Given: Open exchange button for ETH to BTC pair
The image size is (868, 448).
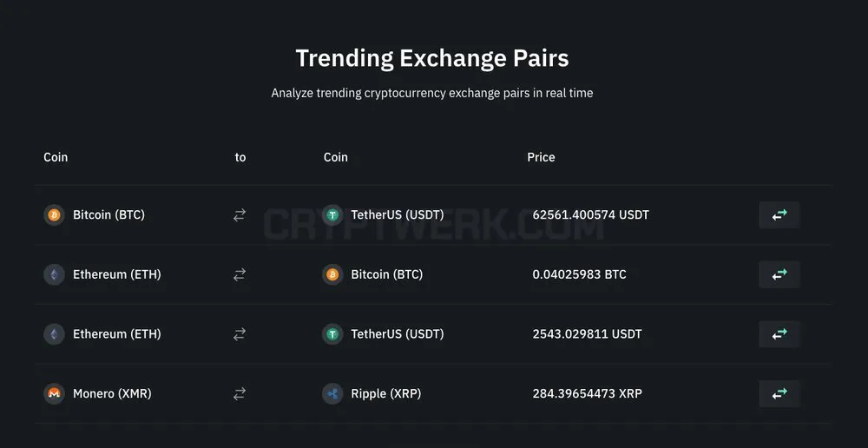Looking at the screenshot, I should (779, 274).
